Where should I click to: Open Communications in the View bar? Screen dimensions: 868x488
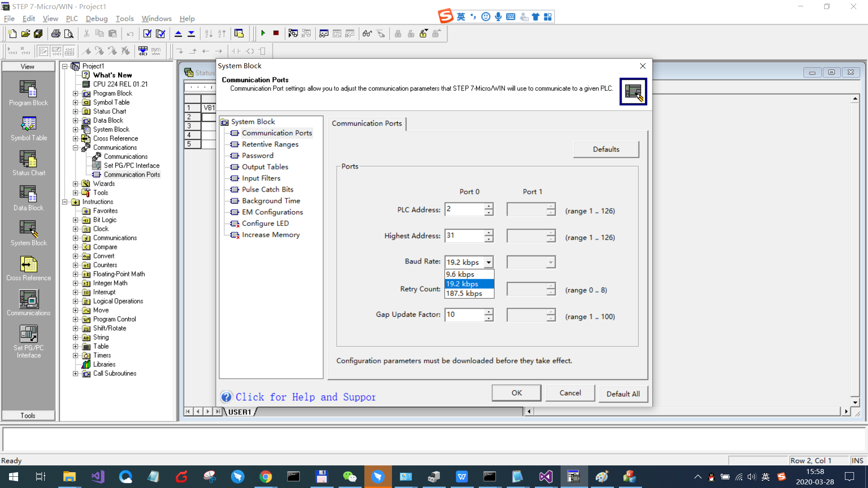click(x=28, y=303)
